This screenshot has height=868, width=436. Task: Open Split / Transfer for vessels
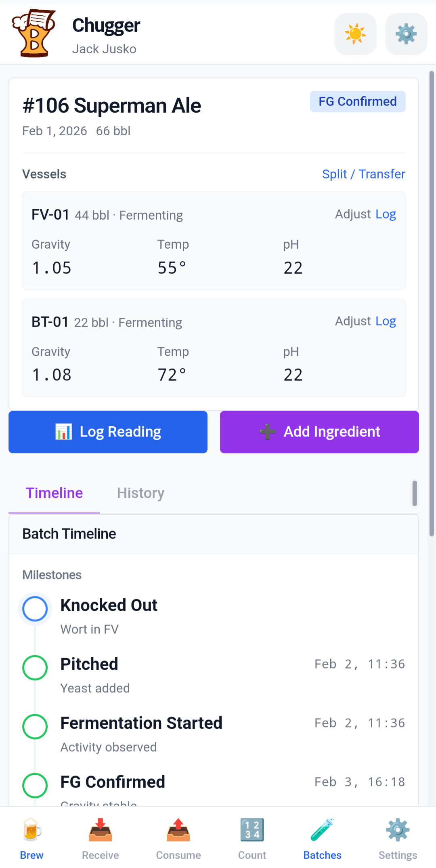click(363, 174)
